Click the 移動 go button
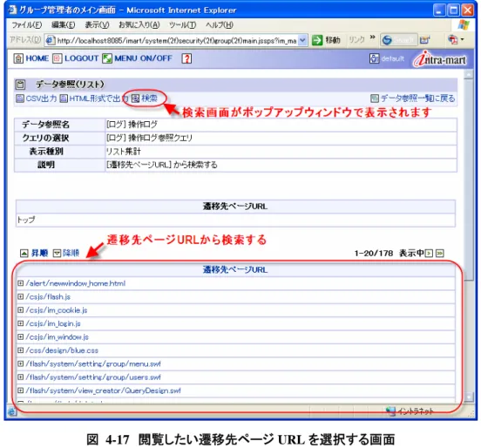Screen dimensions: 481x448 click(326, 40)
